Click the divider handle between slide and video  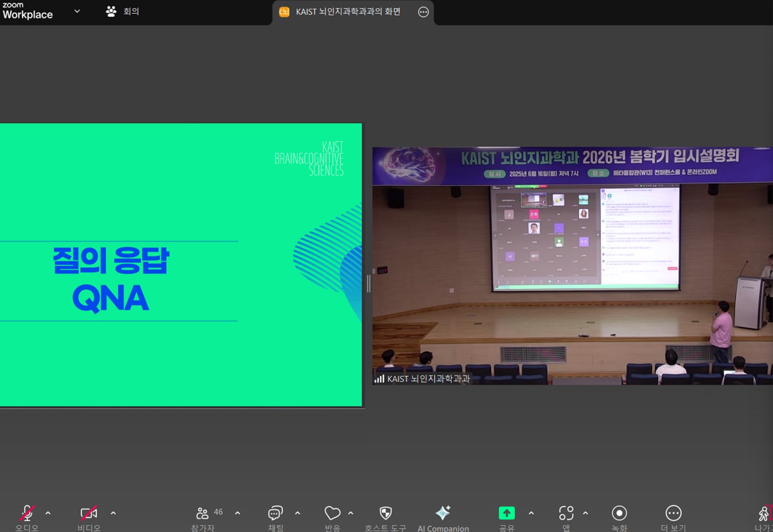(368, 284)
